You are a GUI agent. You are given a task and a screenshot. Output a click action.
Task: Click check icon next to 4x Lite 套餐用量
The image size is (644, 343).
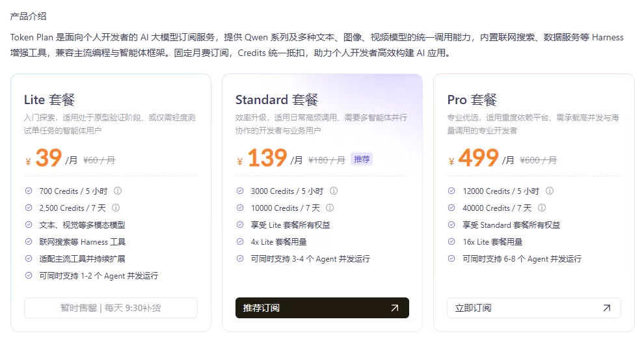click(x=240, y=241)
